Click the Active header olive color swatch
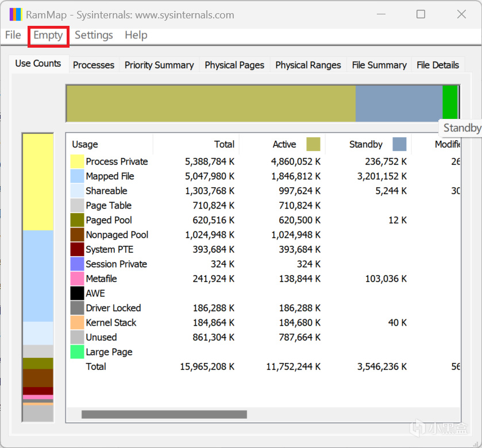Screen dimensions: 482x448 [x=313, y=144]
